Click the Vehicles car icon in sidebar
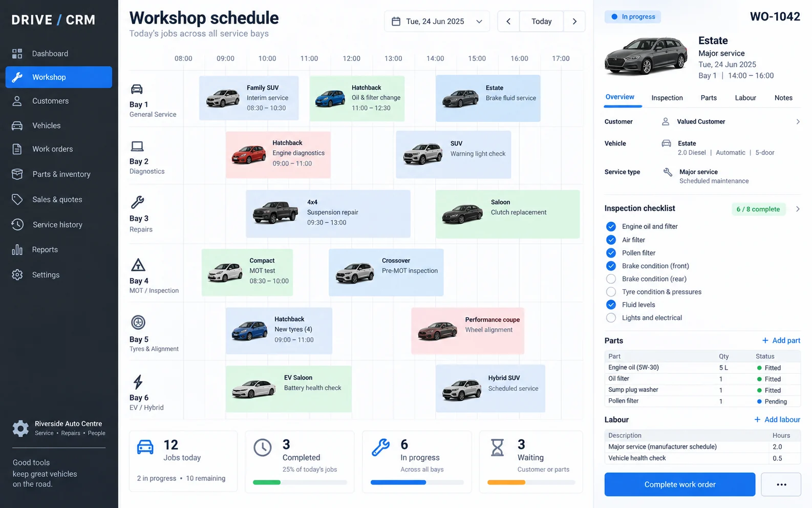 coord(17,125)
